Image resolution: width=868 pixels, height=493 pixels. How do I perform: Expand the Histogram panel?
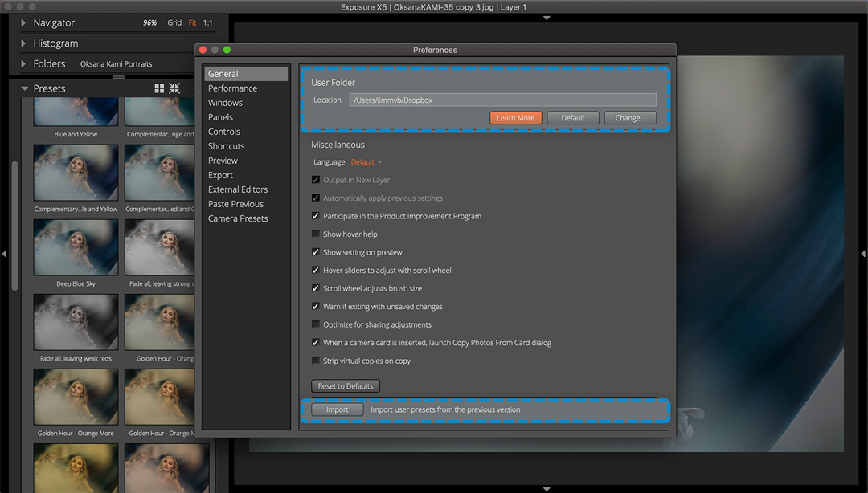(24, 43)
